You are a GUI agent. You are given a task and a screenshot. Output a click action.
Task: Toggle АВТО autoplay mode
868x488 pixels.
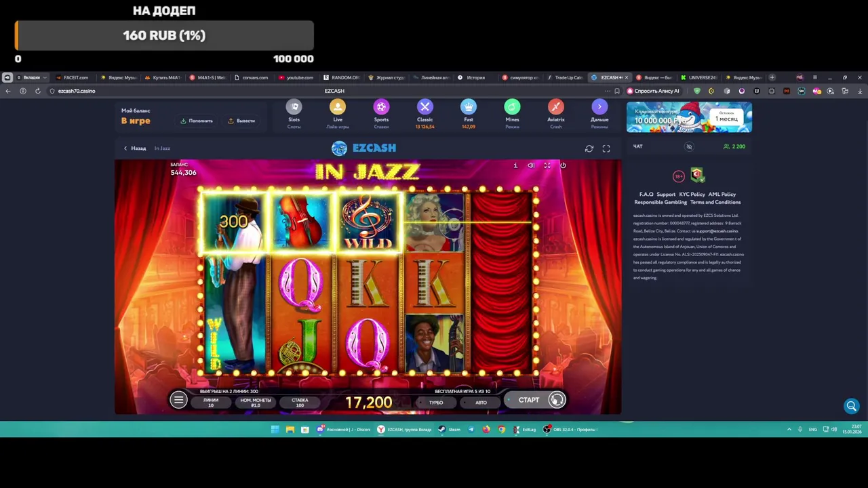(481, 403)
